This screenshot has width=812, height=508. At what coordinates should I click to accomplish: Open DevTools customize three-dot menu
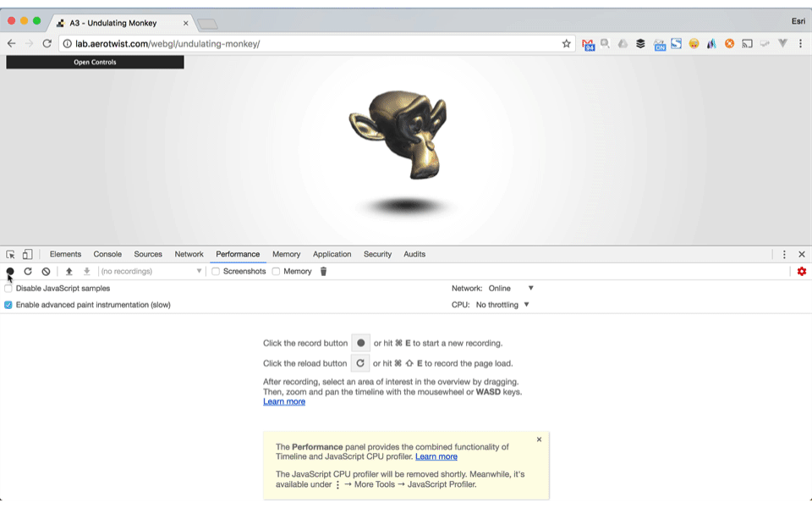[784, 255]
